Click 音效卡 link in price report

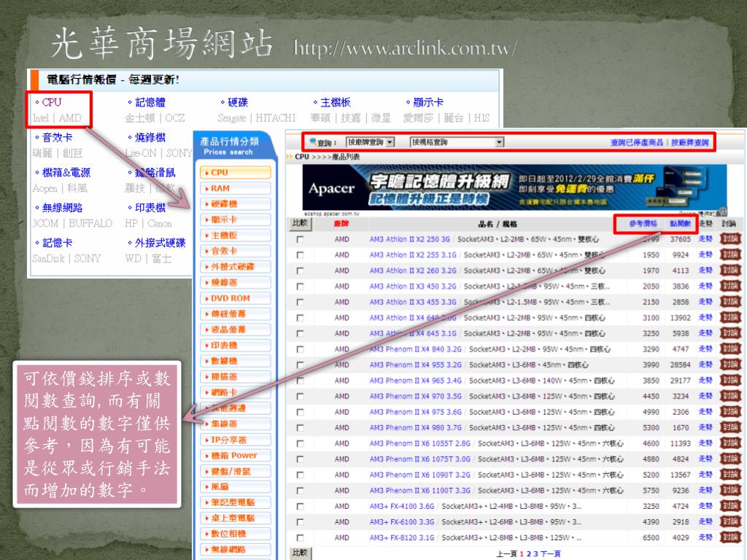coord(57,137)
